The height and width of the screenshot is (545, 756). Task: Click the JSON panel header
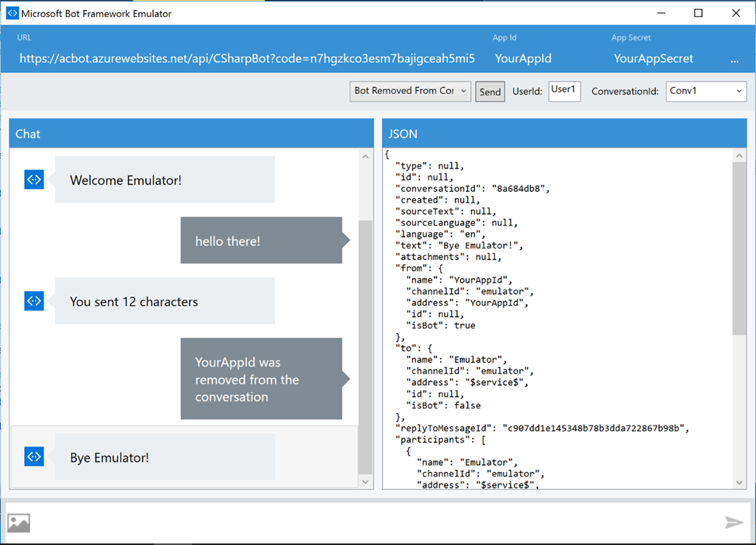564,134
